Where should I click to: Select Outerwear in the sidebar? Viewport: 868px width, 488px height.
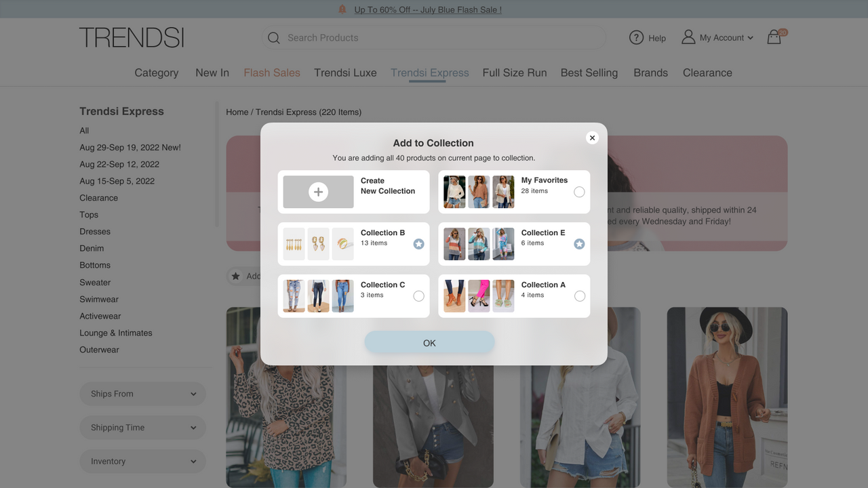click(99, 350)
